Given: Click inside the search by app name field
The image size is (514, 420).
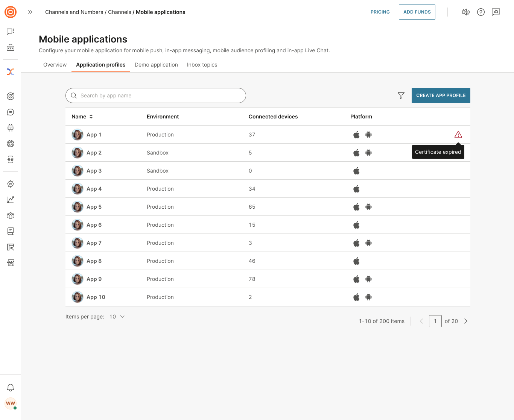Looking at the screenshot, I should click(x=155, y=96).
